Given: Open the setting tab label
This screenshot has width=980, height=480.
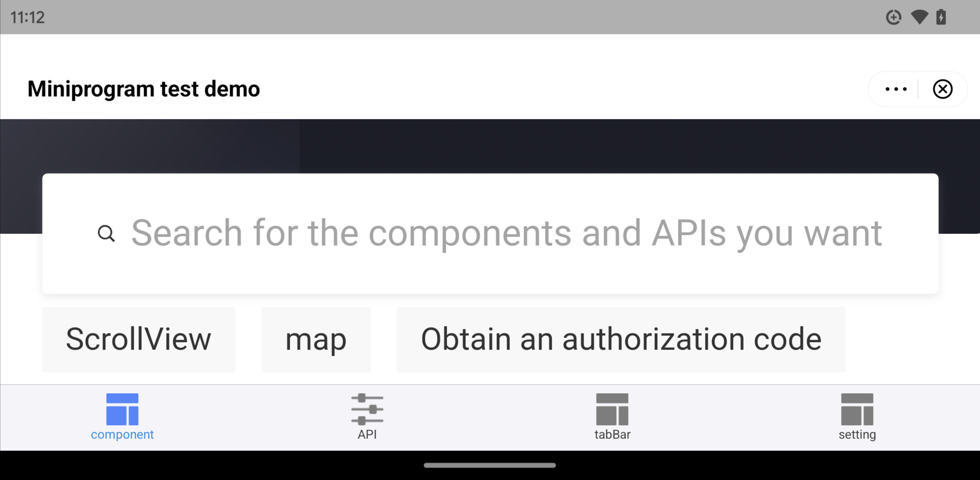Looking at the screenshot, I should 857,434.
